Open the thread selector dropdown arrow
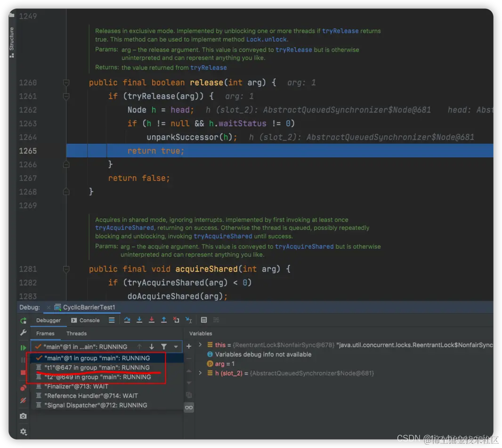The height and width of the screenshot is (448, 502). 176,347
